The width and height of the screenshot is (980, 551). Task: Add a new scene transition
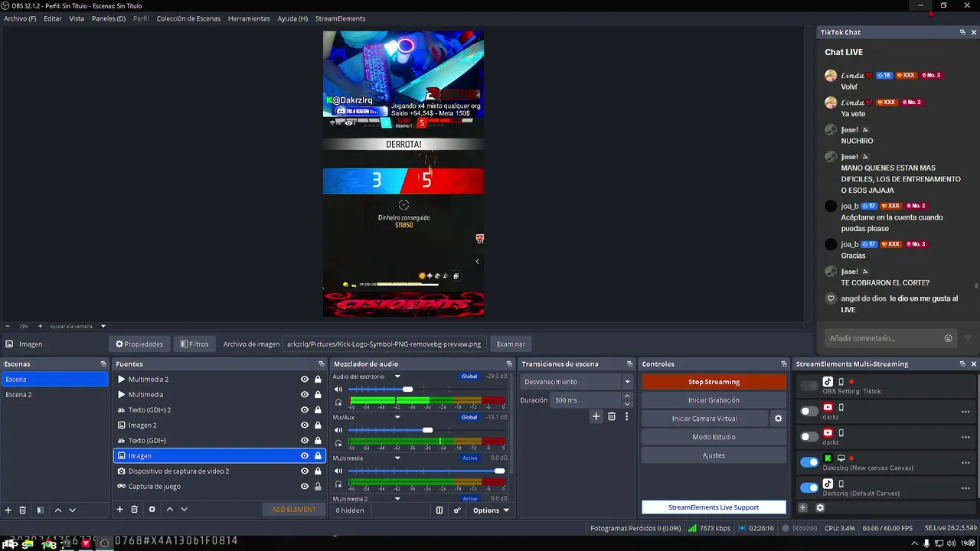[x=596, y=416]
